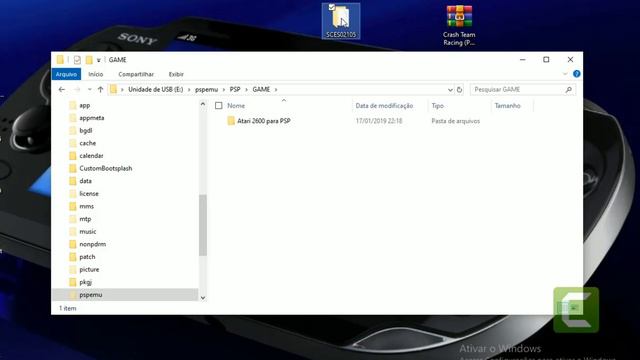Expand the ribbon with the chevron
The width and height of the screenshot is (640, 360).
click(x=565, y=74)
